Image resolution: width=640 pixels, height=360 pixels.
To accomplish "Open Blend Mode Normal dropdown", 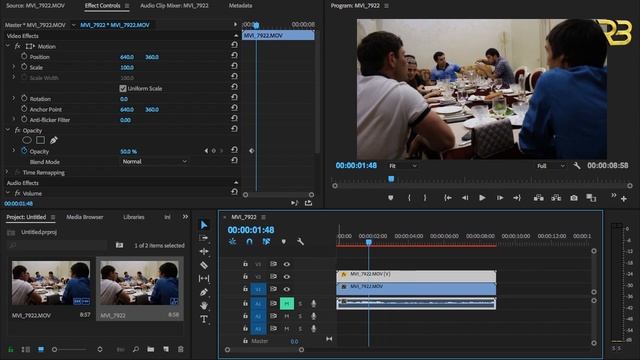I will [154, 162].
